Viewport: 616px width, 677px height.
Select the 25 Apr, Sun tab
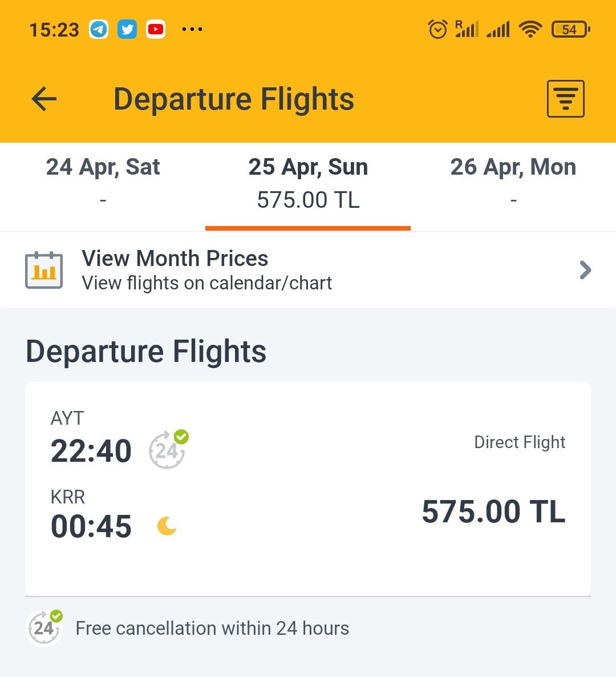click(308, 184)
